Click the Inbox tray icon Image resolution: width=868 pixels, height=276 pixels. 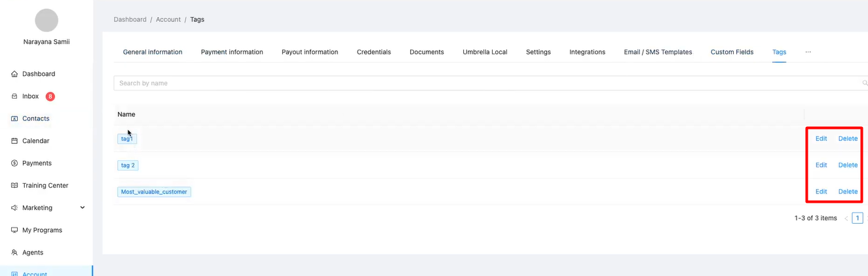[14, 96]
